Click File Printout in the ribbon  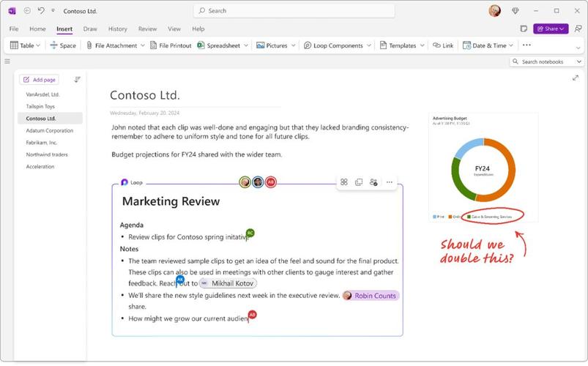(x=171, y=45)
